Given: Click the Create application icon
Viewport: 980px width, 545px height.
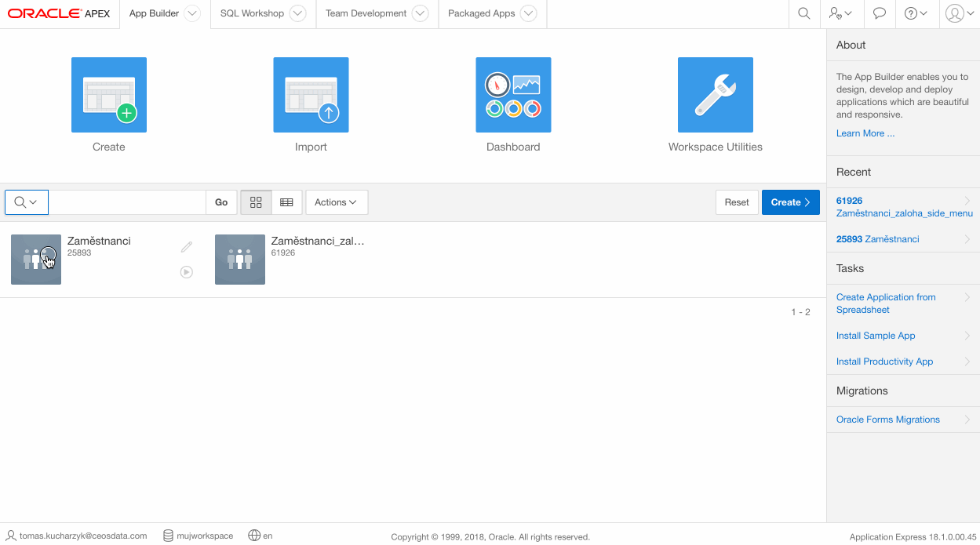Looking at the screenshot, I should coord(109,95).
